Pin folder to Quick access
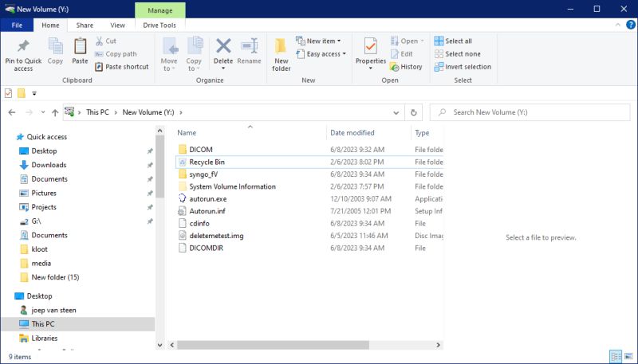638x364 pixels. [23, 55]
